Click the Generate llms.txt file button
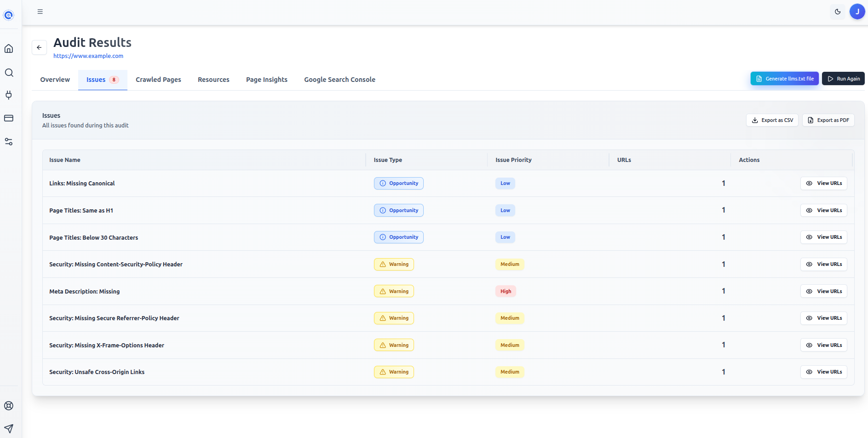 pos(784,78)
